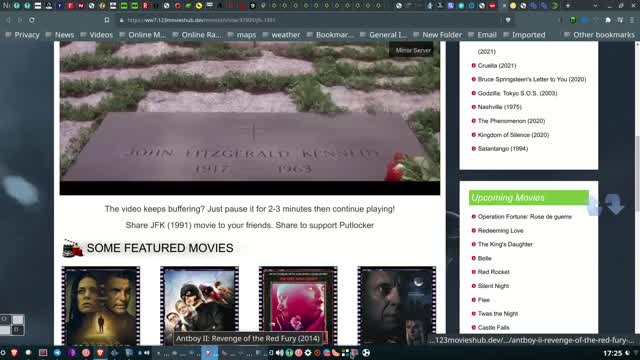Open the tab list dropdown arrow in tab strip

point(595,6)
